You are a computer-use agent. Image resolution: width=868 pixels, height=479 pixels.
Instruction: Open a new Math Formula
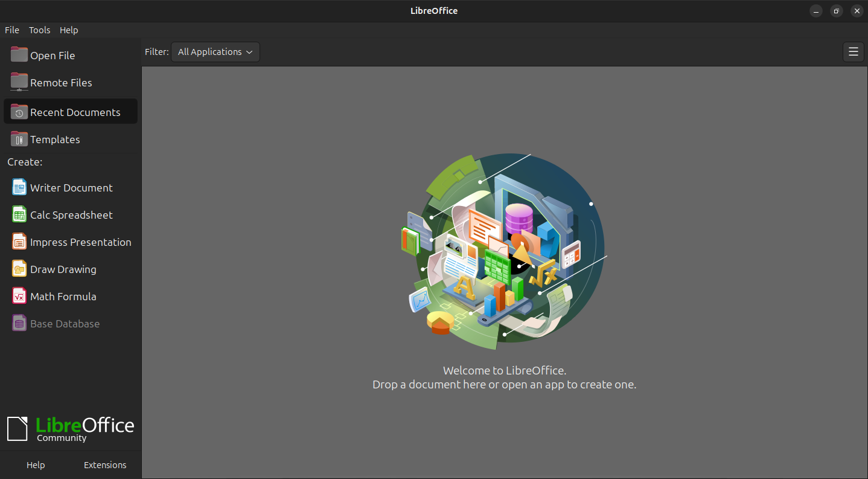[x=63, y=296]
